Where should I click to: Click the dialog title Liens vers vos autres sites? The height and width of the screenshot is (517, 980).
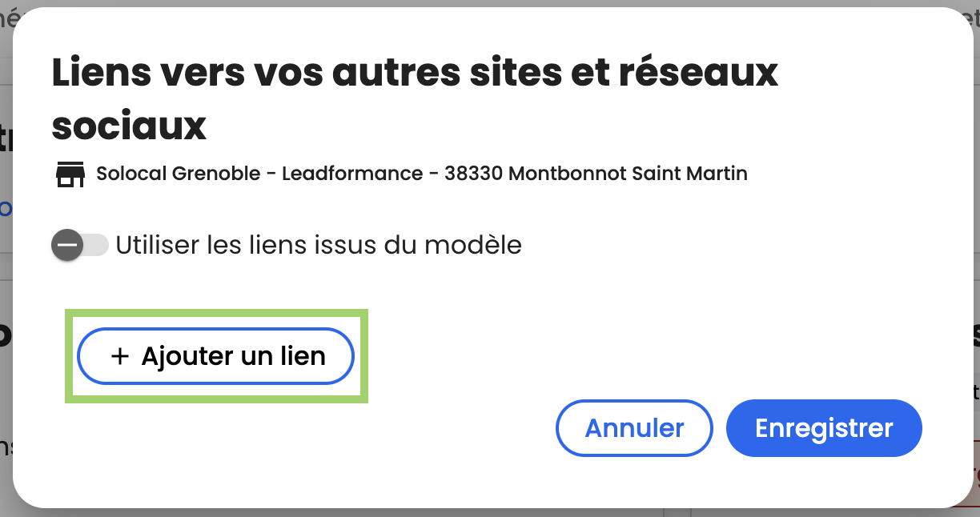320,73
